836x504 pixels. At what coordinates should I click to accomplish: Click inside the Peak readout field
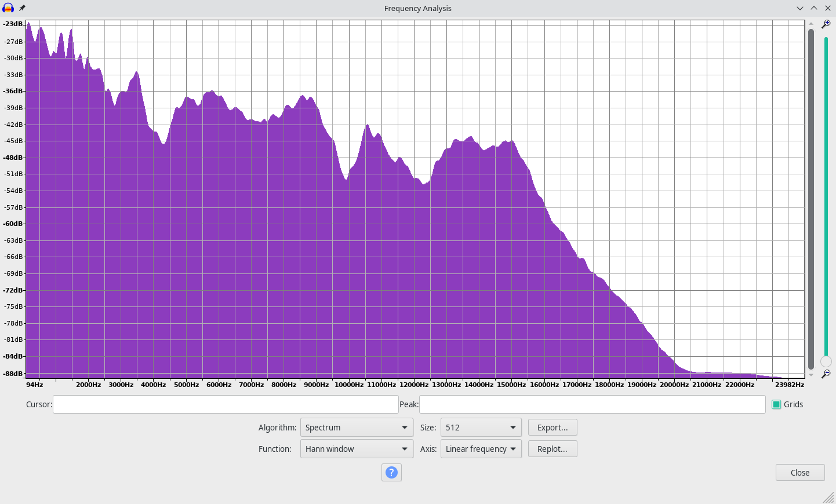tap(592, 404)
